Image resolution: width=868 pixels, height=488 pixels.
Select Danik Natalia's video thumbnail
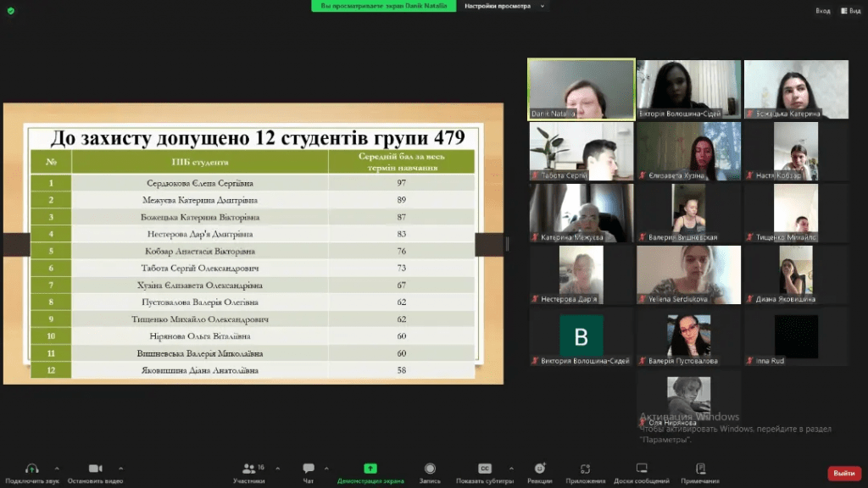581,89
